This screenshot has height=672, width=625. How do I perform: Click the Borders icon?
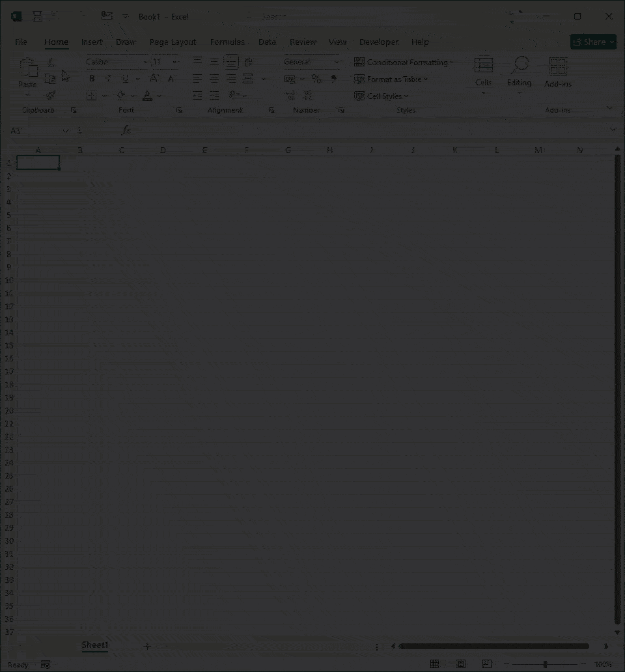91,96
